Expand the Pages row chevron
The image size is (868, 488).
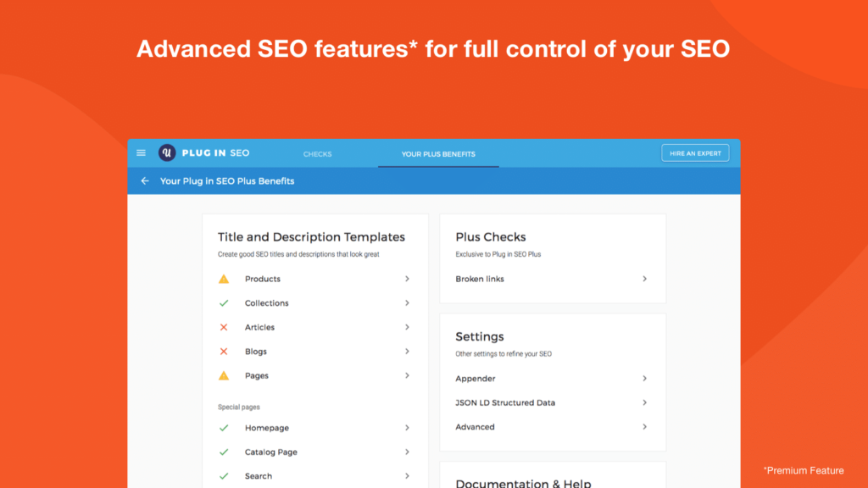pos(407,375)
